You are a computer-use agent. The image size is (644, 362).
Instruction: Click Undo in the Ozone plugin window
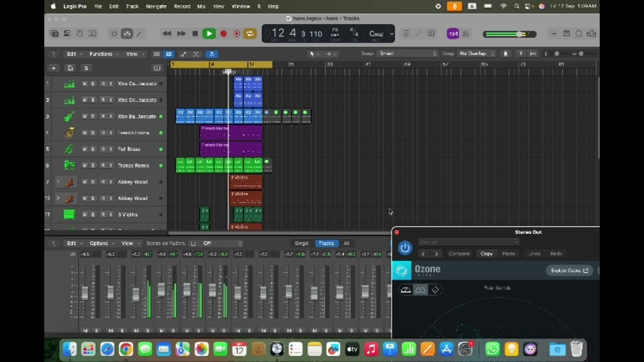[x=534, y=254]
